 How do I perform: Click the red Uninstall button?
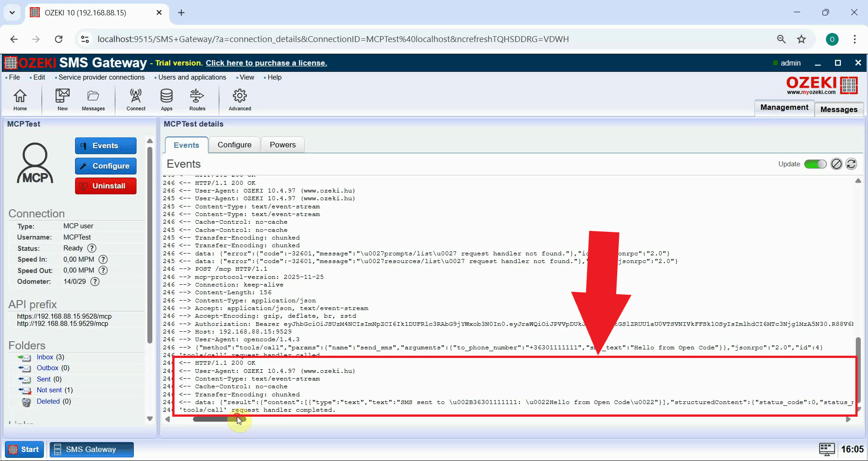tap(106, 186)
